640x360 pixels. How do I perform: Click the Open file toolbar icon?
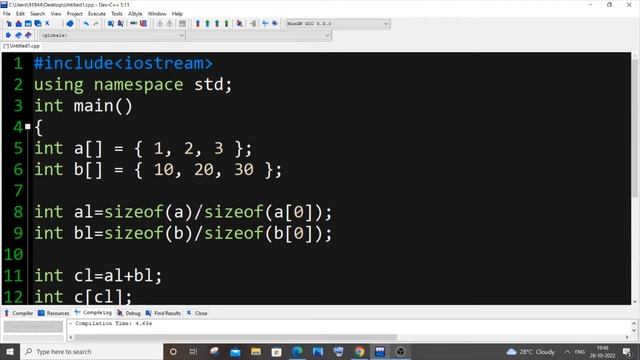(x=18, y=24)
